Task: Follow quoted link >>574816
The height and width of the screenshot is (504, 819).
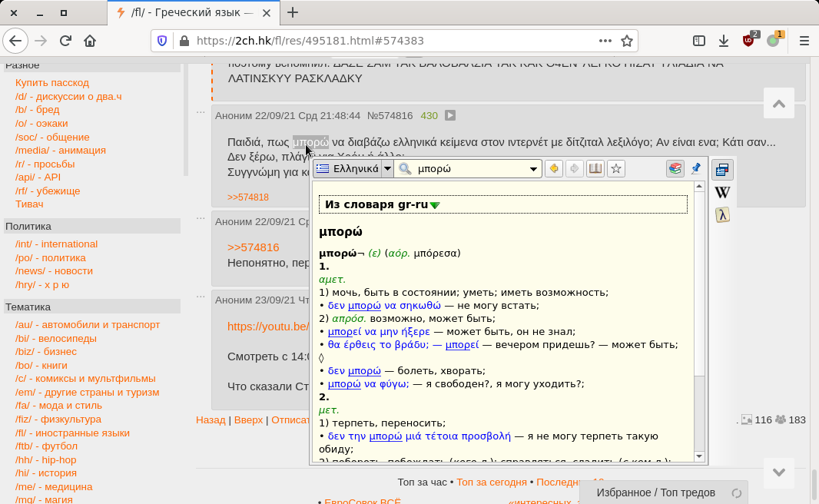Action: (x=254, y=247)
